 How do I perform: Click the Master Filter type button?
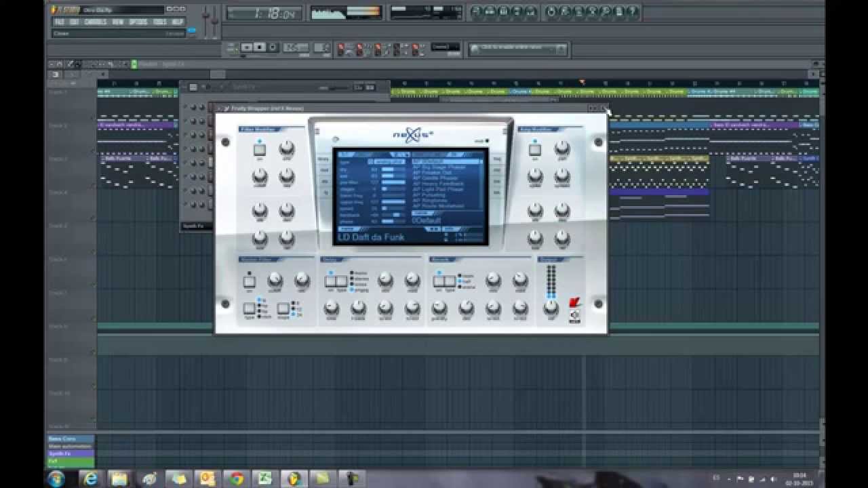click(250, 308)
